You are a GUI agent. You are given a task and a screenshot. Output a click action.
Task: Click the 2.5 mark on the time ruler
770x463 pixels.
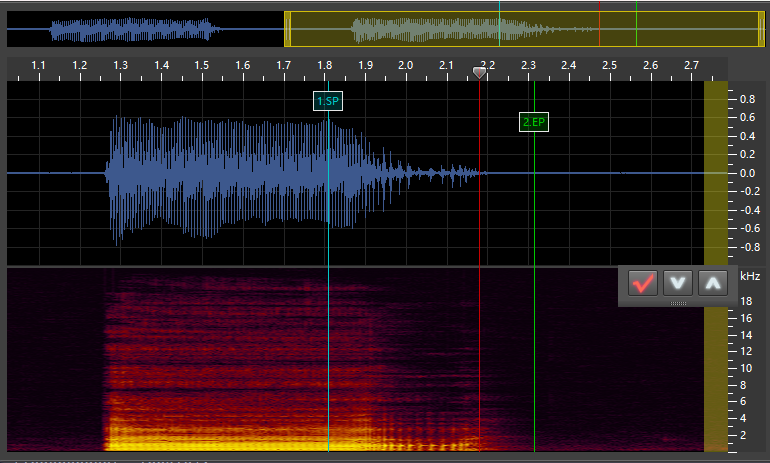[x=609, y=66]
